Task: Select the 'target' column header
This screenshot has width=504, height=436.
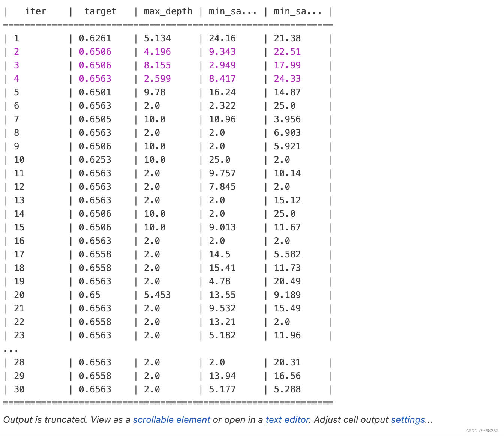Action: click(100, 11)
